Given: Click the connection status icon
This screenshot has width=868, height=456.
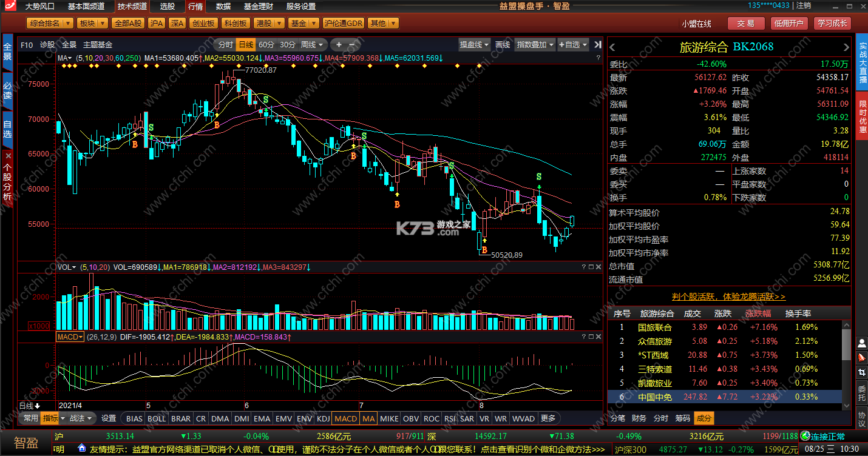Looking at the screenshot, I should pos(805,436).
